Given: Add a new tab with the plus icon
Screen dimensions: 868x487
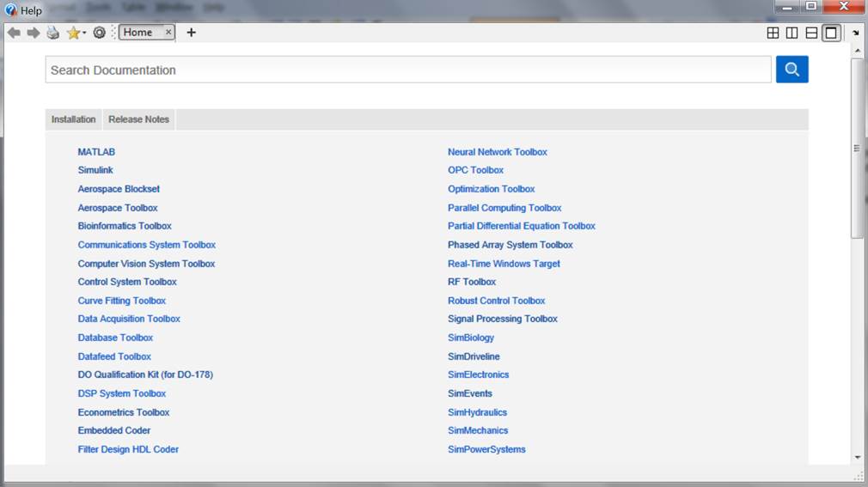Looking at the screenshot, I should tap(191, 33).
